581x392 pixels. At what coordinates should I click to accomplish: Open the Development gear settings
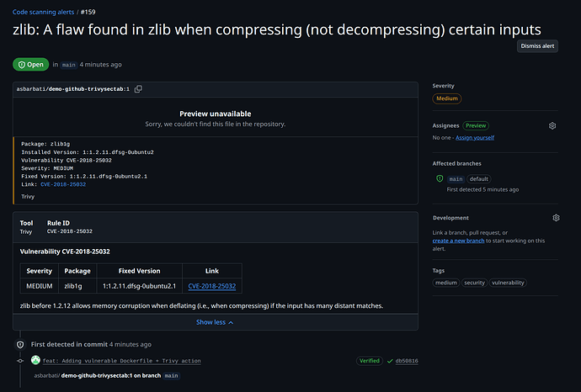pyautogui.click(x=556, y=218)
